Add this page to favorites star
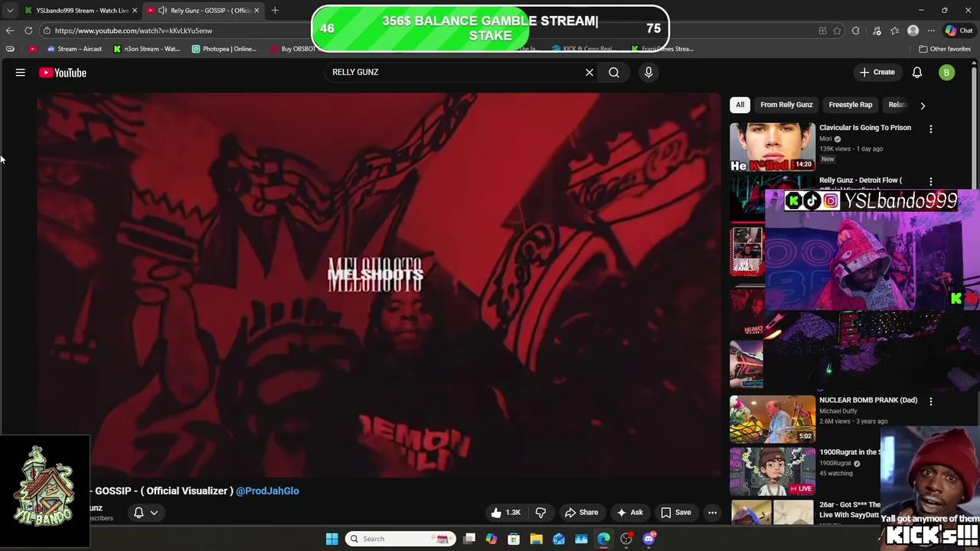Image resolution: width=980 pixels, height=551 pixels. [837, 31]
